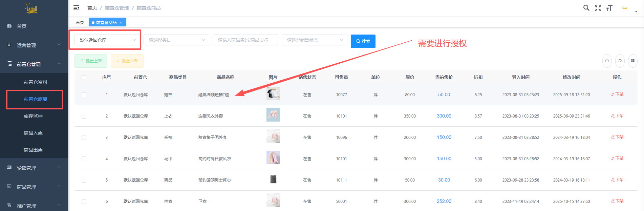Select all rows with header checkbox
Viewport: 644px width, 211px height.
[84, 78]
